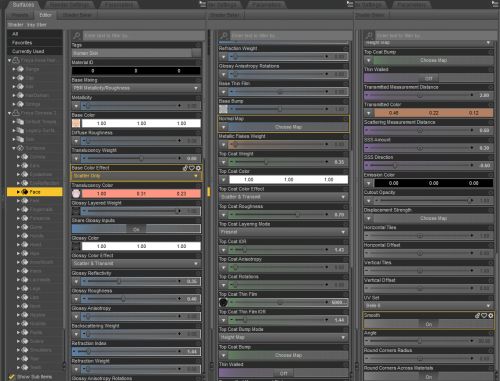The width and height of the screenshot is (500, 381).
Task: Click the Translucency Color image map thumbnail
Action: [76, 194]
